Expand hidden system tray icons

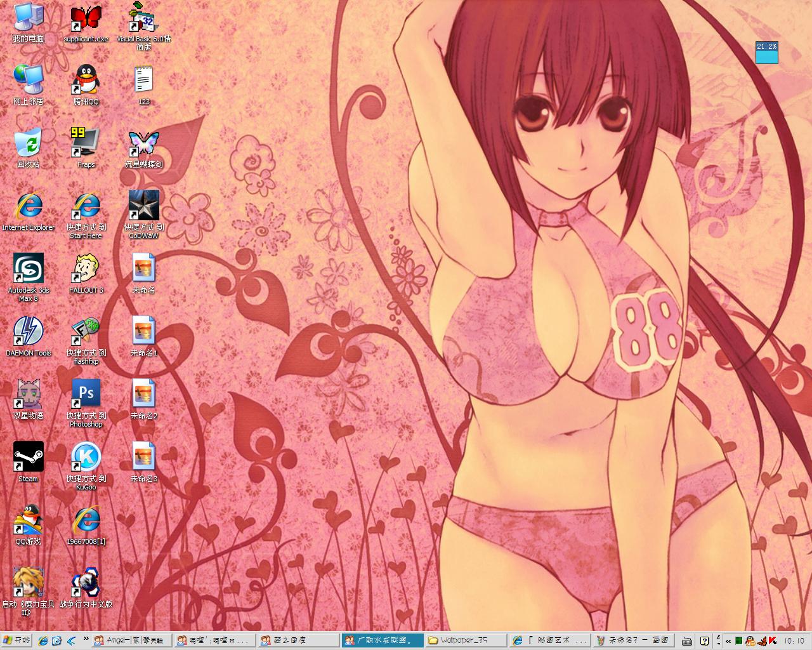pyautogui.click(x=728, y=641)
